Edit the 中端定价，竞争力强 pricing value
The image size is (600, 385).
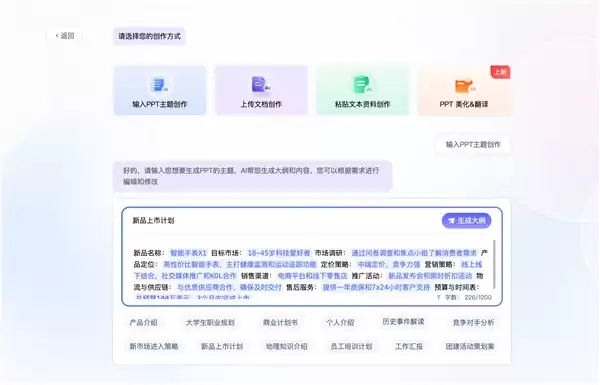(389, 264)
